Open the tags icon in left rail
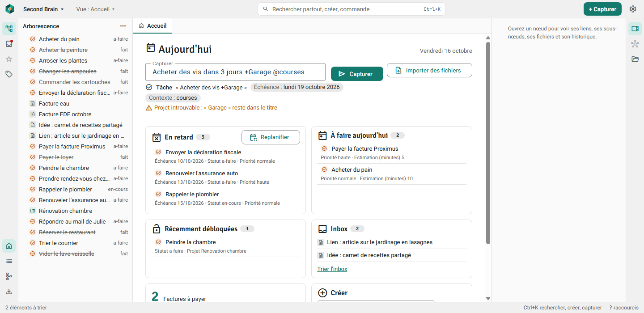 click(9, 74)
